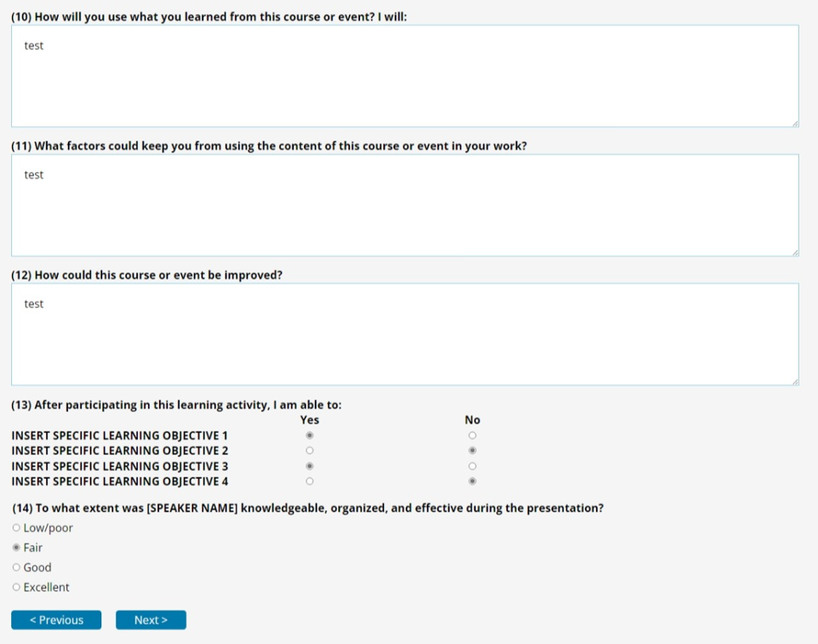The width and height of the screenshot is (818, 644).
Task: Focus the question 11 factors text area
Action: (404, 205)
